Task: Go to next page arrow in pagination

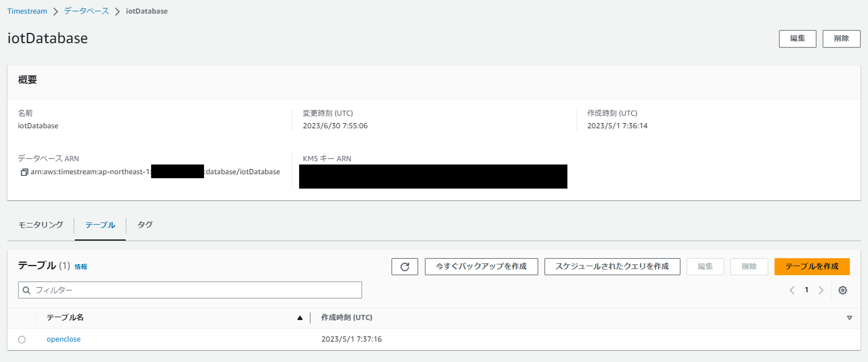Action: click(821, 290)
